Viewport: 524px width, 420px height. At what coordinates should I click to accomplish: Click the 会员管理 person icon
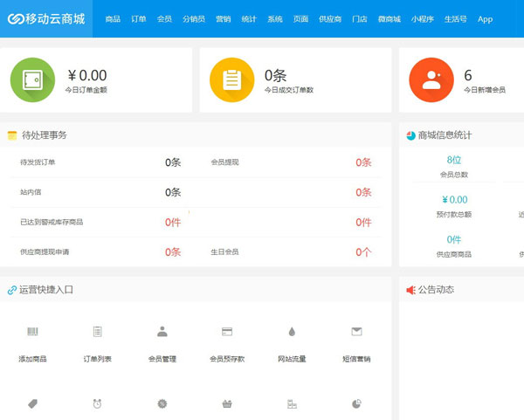coord(162,332)
